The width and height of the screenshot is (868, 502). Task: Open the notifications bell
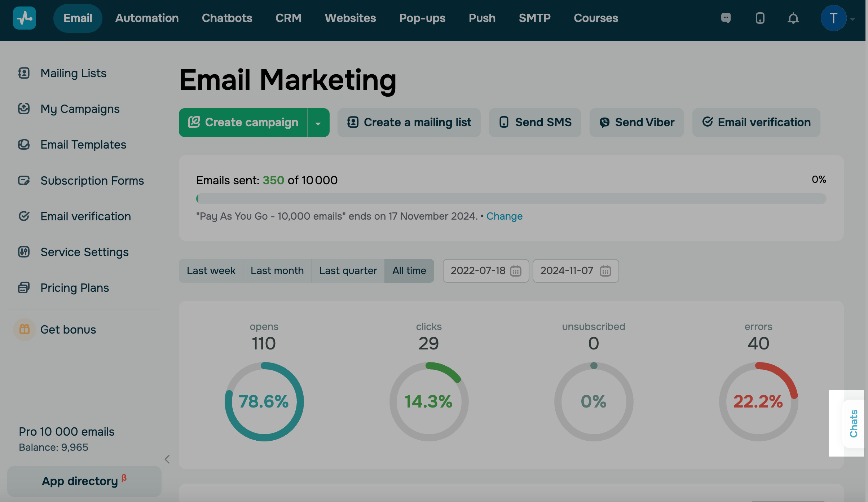click(x=793, y=18)
